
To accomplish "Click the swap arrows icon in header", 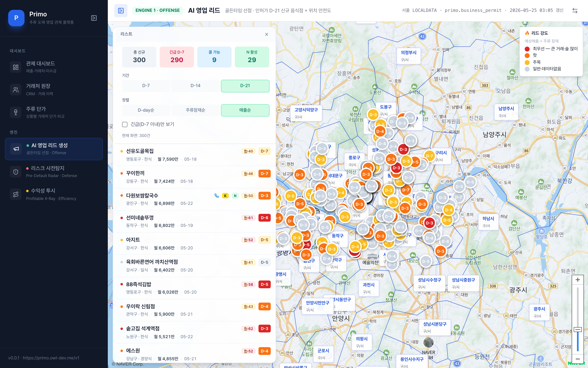I will 575,10.
